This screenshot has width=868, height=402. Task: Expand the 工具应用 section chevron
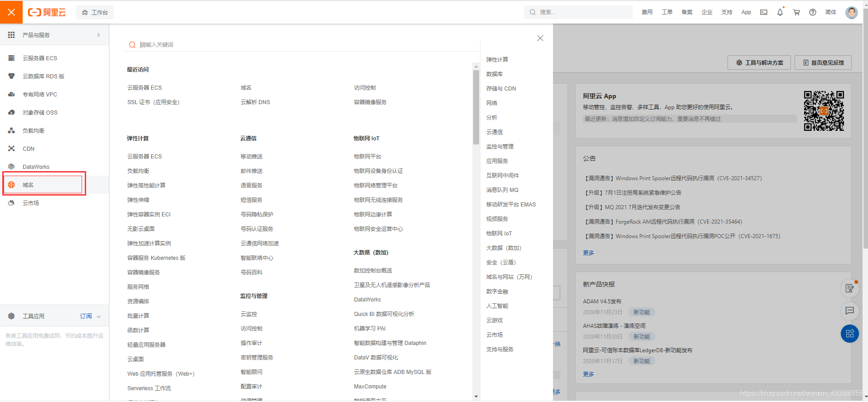click(x=99, y=316)
